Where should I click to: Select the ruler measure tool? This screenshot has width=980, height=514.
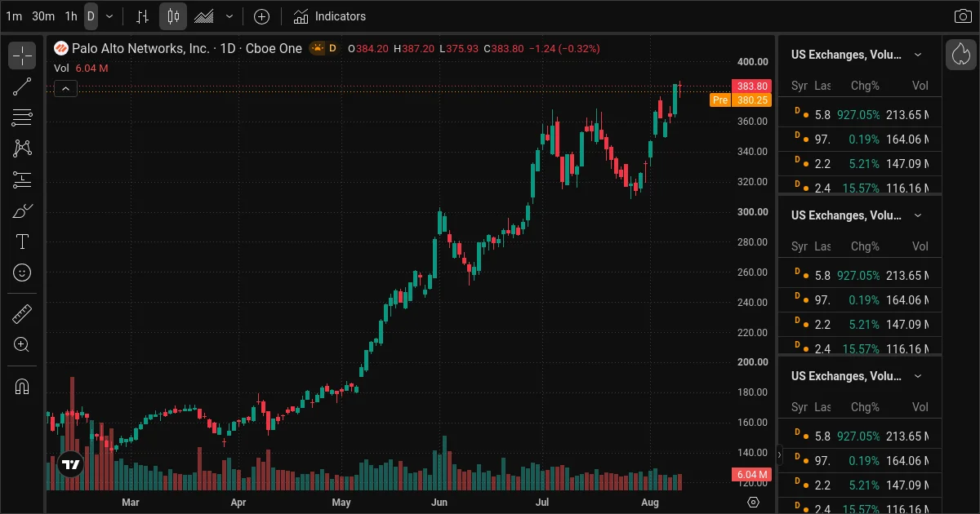[22, 314]
